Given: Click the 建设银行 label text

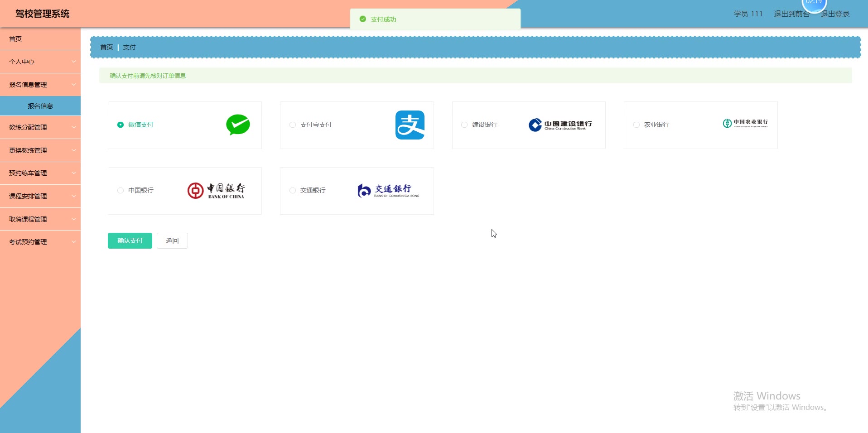Looking at the screenshot, I should pyautogui.click(x=485, y=125).
